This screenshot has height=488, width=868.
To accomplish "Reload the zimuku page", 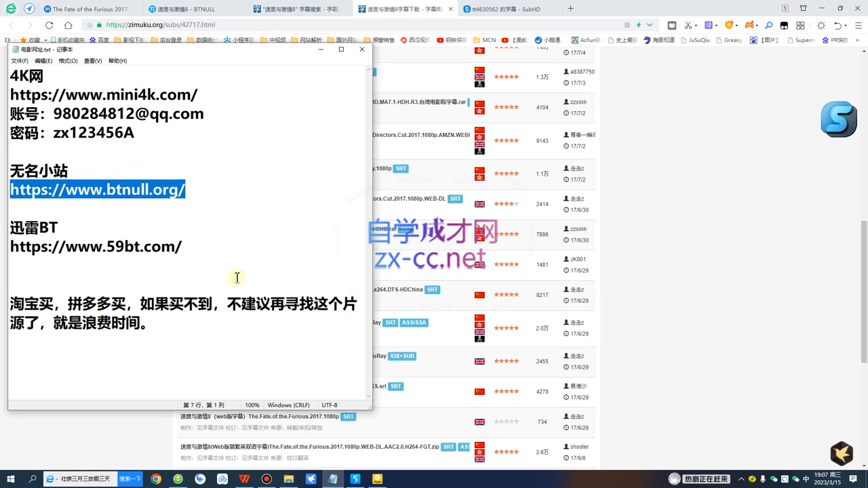I will tap(49, 25).
